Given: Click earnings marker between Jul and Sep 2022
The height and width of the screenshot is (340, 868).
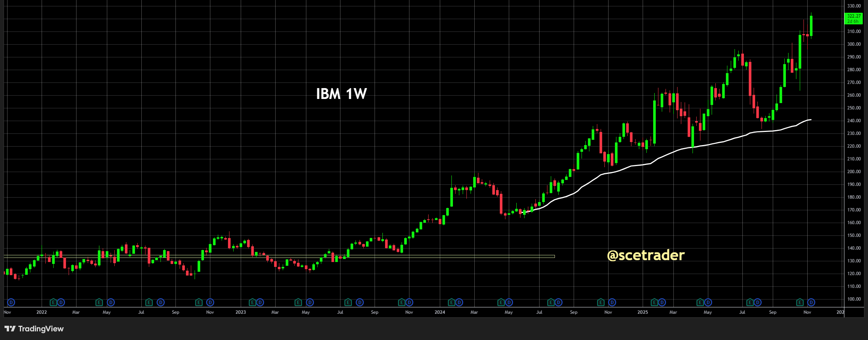Looking at the screenshot, I should pos(149,302).
